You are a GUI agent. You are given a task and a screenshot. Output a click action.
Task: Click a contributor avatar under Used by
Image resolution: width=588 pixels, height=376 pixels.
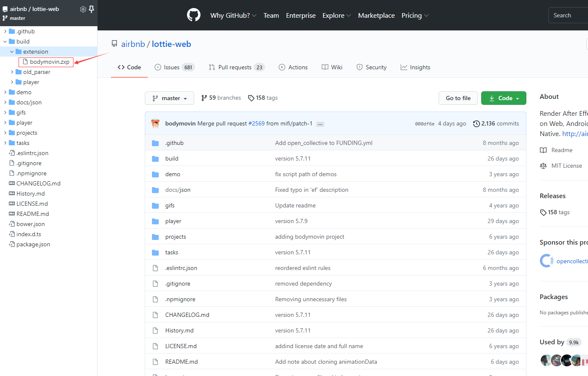[x=546, y=360]
